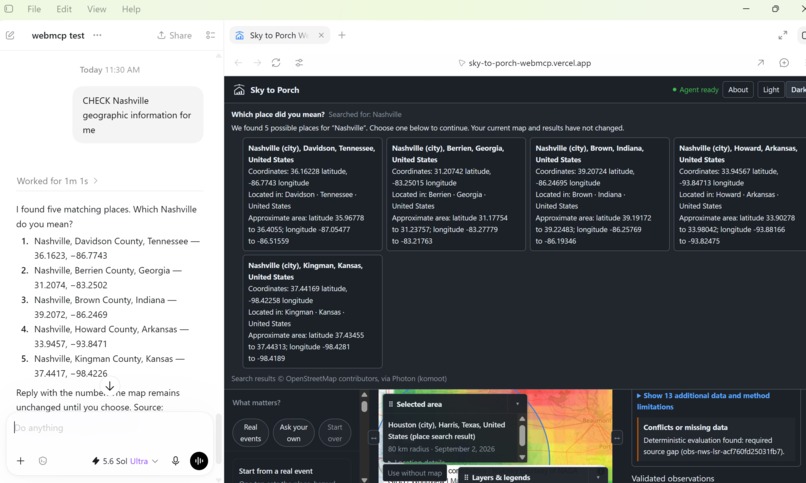This screenshot has width=806, height=483.
Task: Open the 5.6 Sol Ultra model dropdown
Action: point(125,461)
